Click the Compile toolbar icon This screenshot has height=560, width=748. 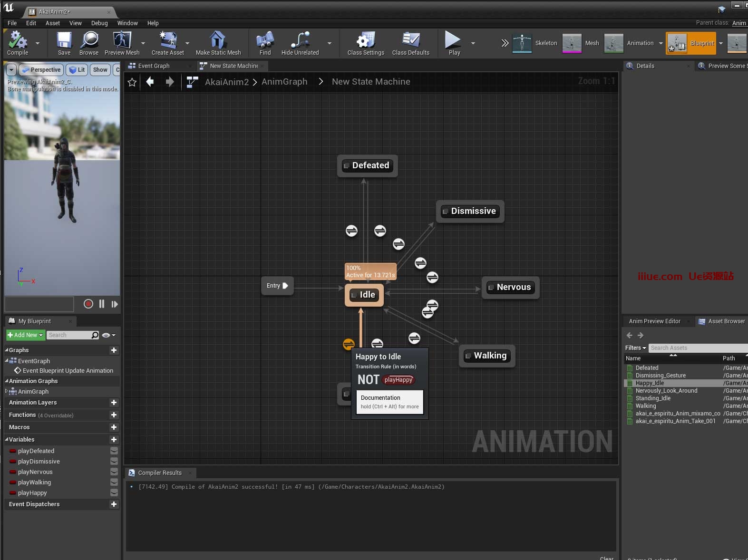[18, 41]
